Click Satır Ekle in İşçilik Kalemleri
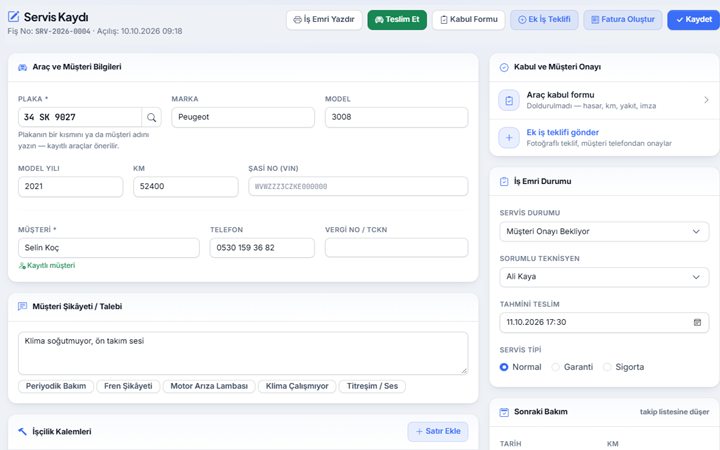This screenshot has height=450, width=720. pyautogui.click(x=438, y=431)
